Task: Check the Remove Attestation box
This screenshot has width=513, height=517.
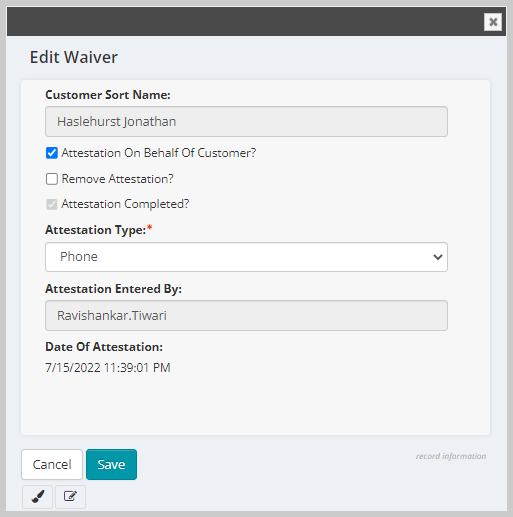Action: [52, 179]
